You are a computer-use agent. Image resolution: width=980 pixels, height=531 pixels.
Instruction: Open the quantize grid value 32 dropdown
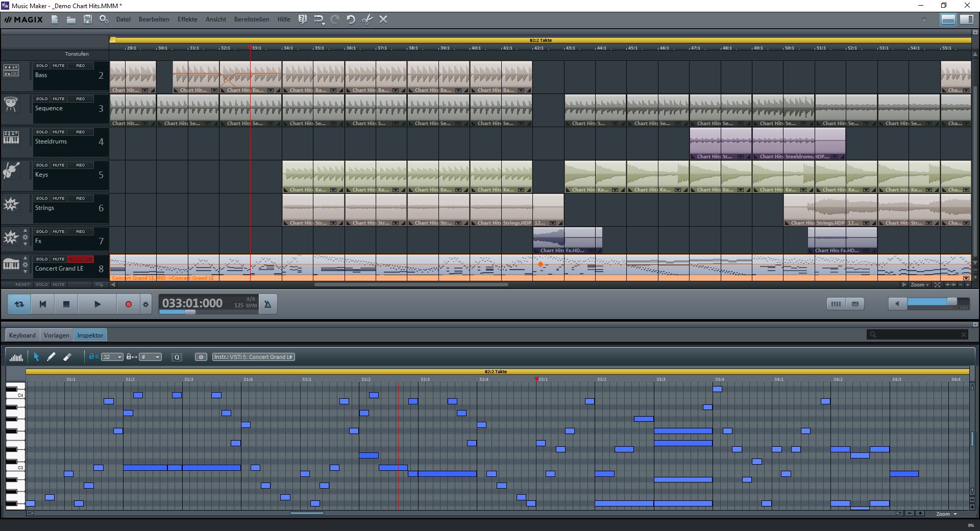point(112,357)
